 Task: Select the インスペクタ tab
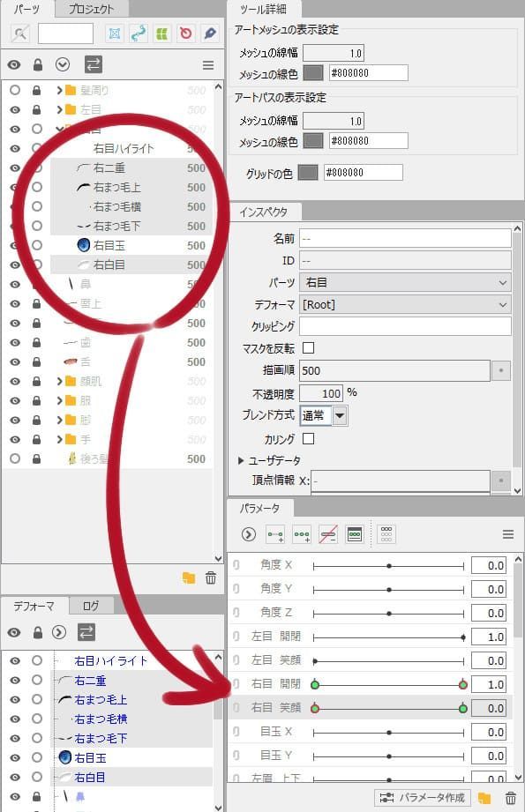pyautogui.click(x=264, y=212)
